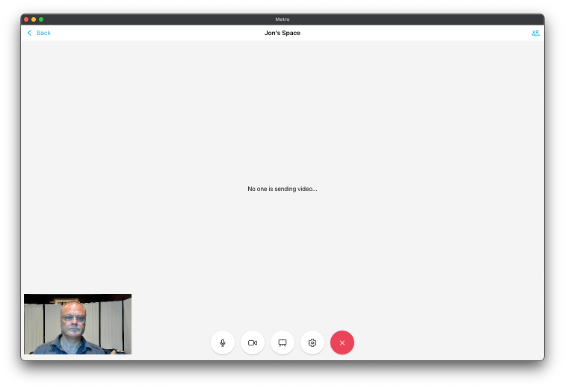
Task: Toggle the microphone icon in call controls
Action: coord(223,343)
